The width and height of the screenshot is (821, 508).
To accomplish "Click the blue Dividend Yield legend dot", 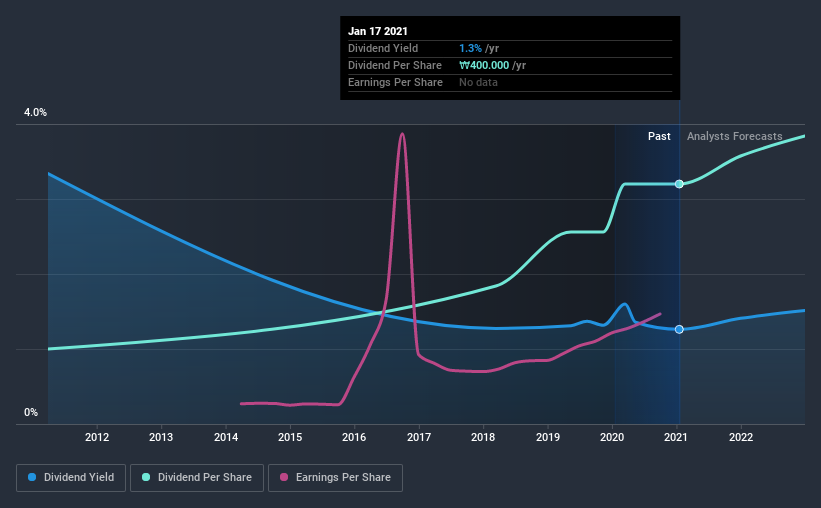I will pyautogui.click(x=32, y=477).
